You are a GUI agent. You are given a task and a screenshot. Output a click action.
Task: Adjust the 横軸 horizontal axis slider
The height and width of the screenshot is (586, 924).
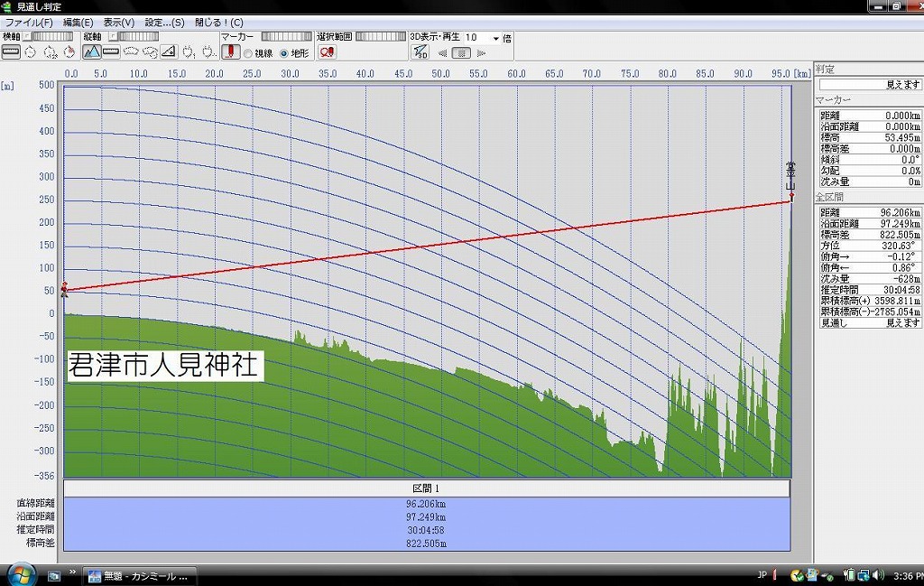coord(53,36)
